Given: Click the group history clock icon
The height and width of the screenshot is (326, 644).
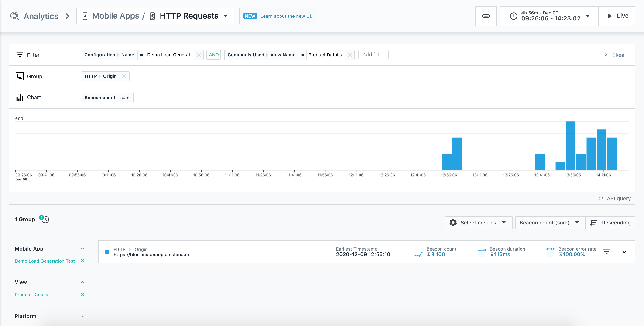Looking at the screenshot, I should pyautogui.click(x=45, y=219).
